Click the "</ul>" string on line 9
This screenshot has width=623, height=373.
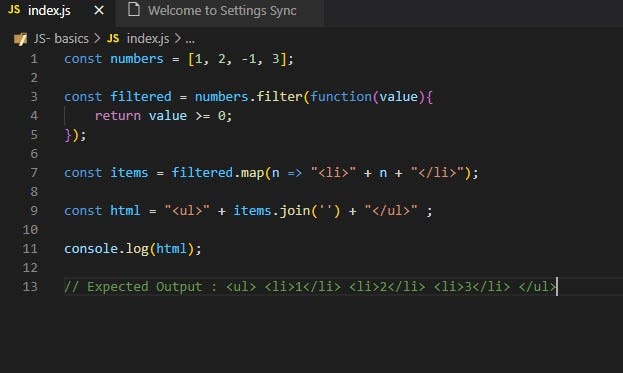pyautogui.click(x=391, y=211)
